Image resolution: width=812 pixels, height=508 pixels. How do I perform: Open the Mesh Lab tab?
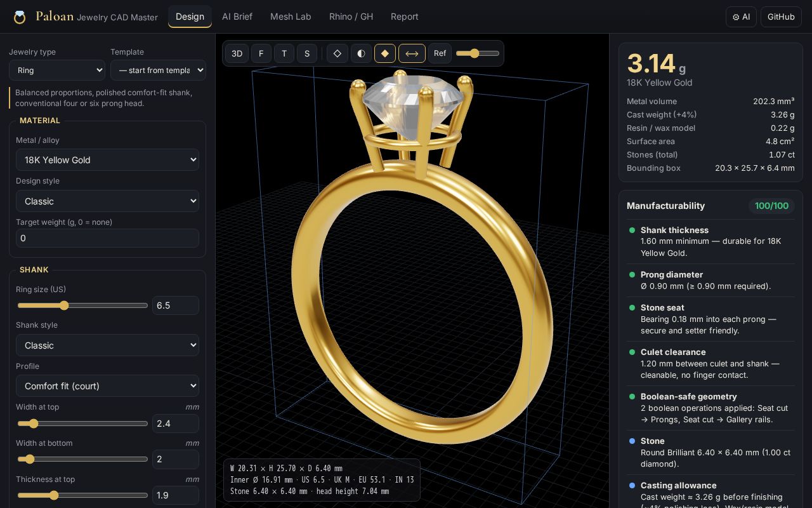291,17
